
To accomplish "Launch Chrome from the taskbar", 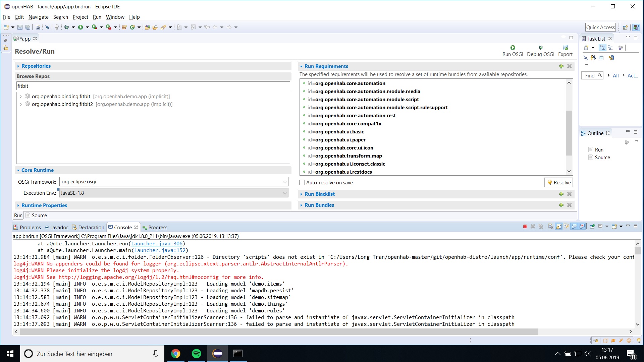I will pyautogui.click(x=176, y=354).
